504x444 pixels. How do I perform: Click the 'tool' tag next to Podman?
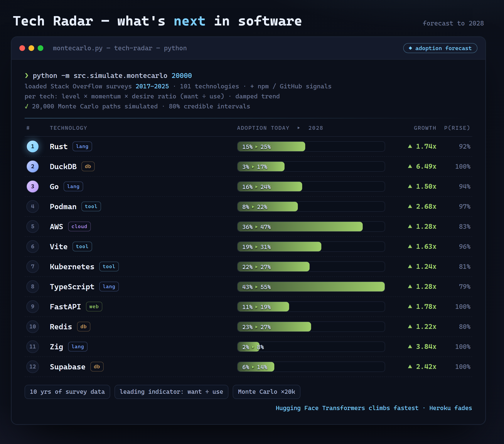(91, 206)
